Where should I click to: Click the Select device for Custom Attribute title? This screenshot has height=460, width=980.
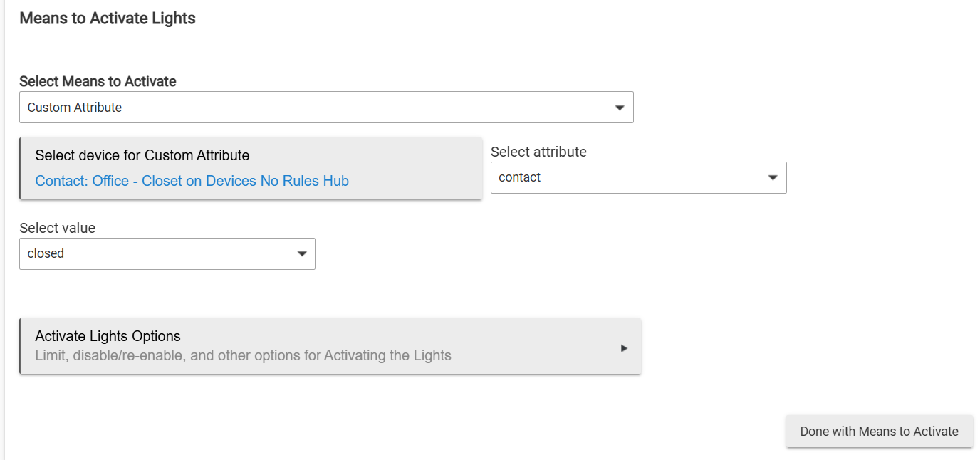pos(142,155)
